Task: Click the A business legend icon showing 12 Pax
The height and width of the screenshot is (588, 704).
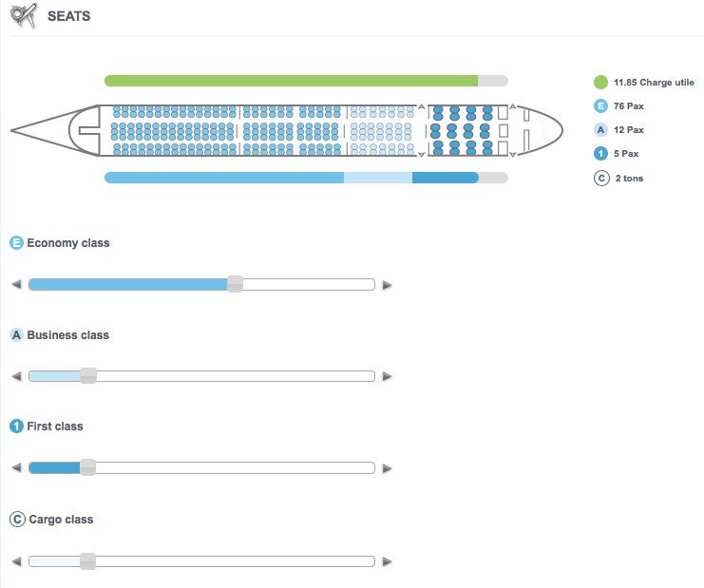Action: (x=600, y=130)
